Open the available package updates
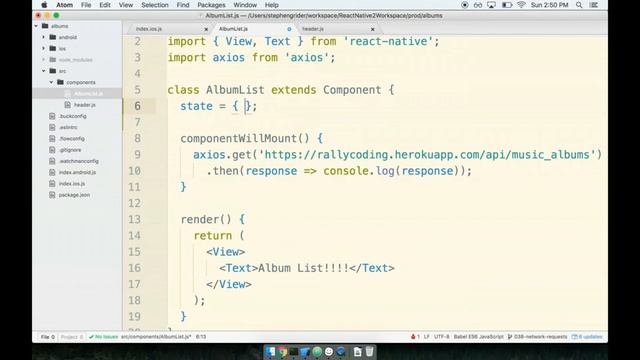Screen dimensions: 640x360 587,337
